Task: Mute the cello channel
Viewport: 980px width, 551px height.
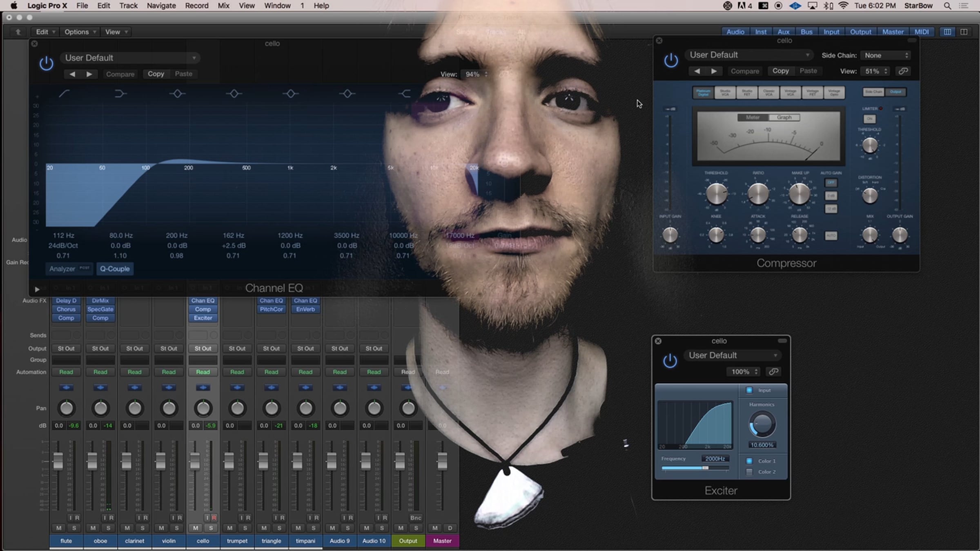Action: coord(196,528)
